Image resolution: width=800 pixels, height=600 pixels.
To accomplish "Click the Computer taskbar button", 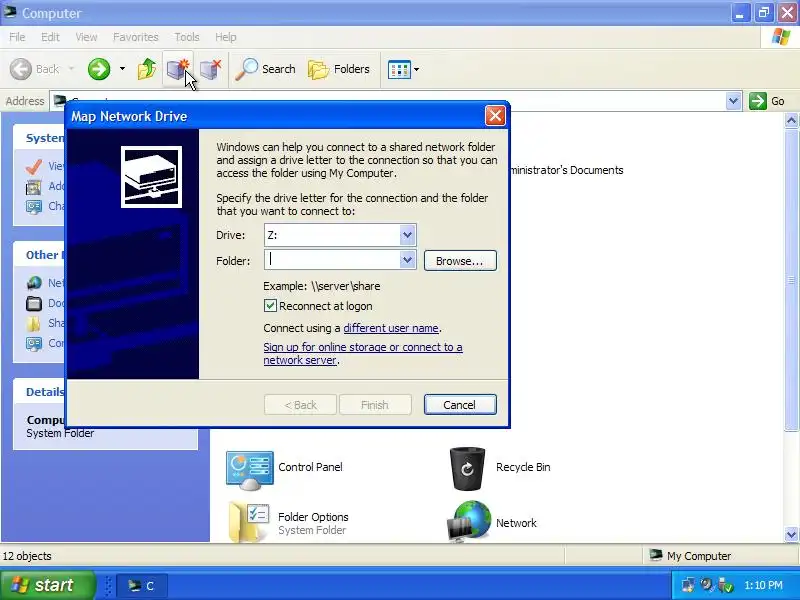I will pos(142,586).
